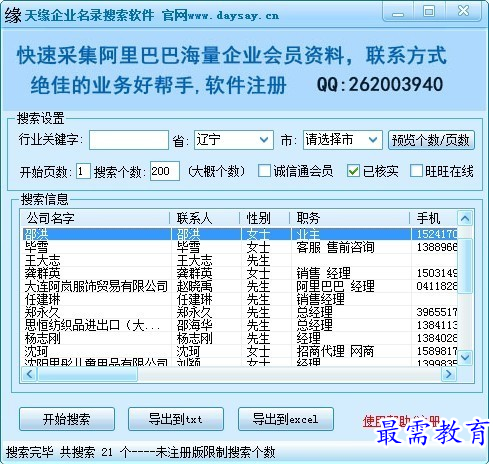Click the 客服 售前咨询 job cell
The image size is (498, 464).
pyautogui.click(x=335, y=247)
